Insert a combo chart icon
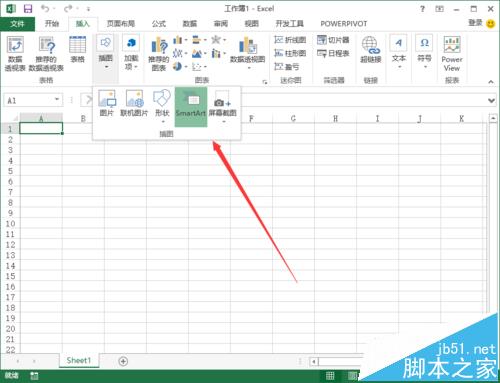The height and width of the screenshot is (383, 500). (218, 53)
